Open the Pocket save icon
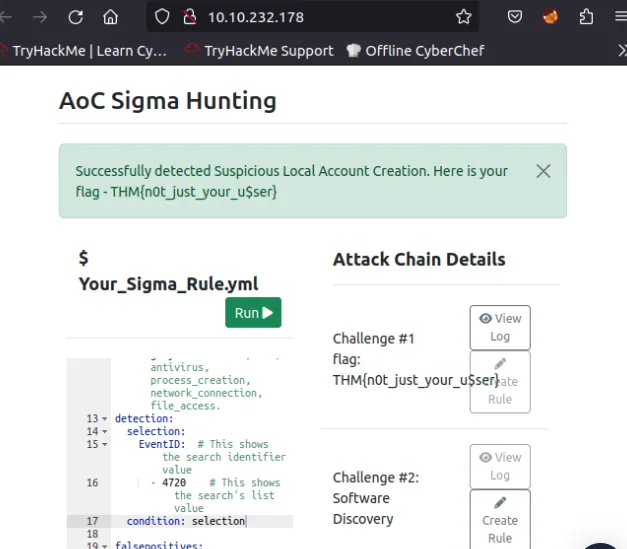 coord(515,17)
